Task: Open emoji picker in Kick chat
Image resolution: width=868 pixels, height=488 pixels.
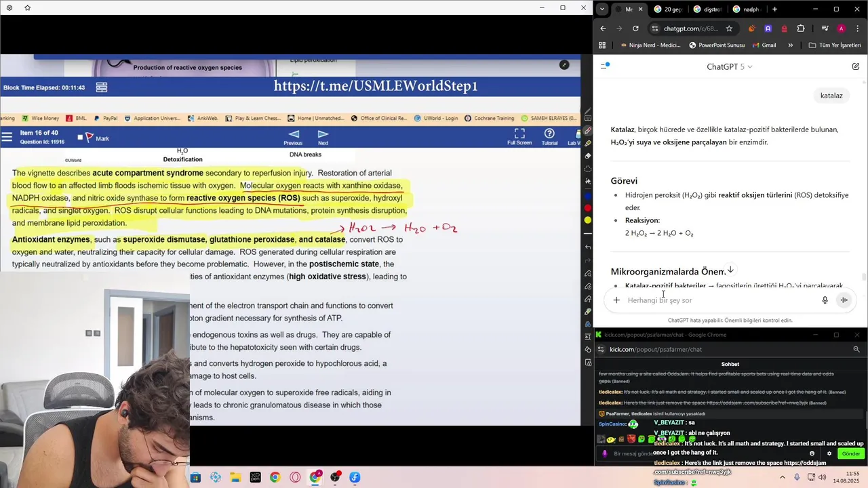Action: 812,453
